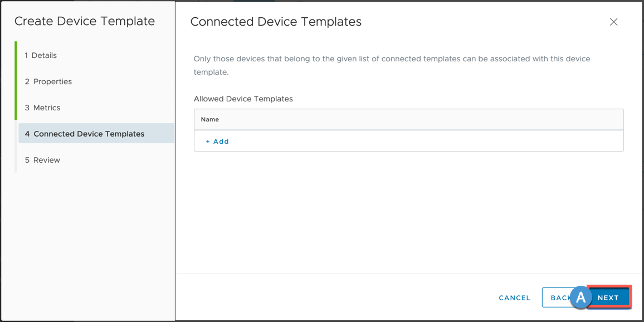The width and height of the screenshot is (644, 322).
Task: Click the green progress bar beside Metrics
Action: pos(16,108)
